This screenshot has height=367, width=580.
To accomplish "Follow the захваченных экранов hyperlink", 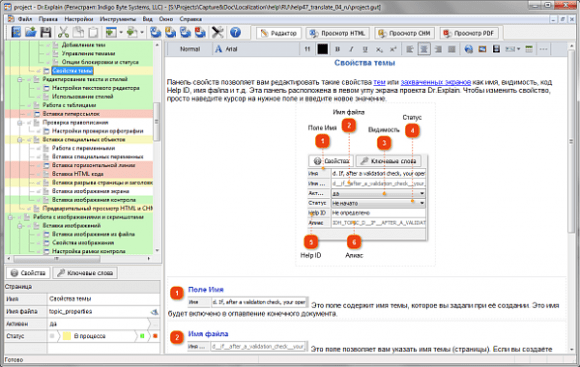I will coord(436,82).
